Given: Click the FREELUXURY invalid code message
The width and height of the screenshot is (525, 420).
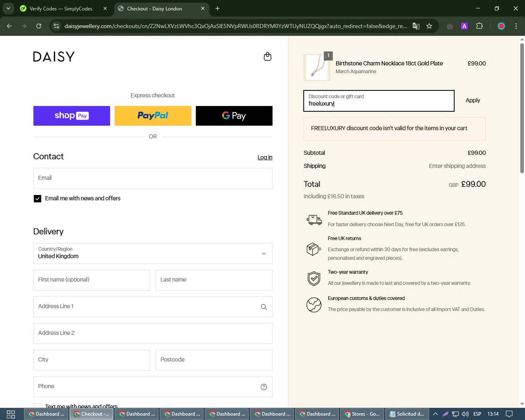Looking at the screenshot, I should pyautogui.click(x=394, y=128).
